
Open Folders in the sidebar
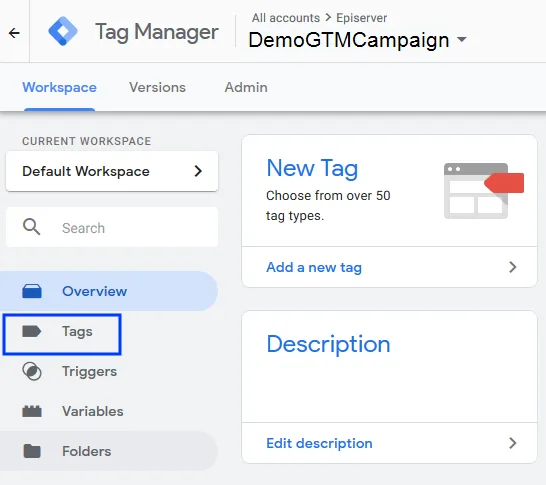coord(109,451)
